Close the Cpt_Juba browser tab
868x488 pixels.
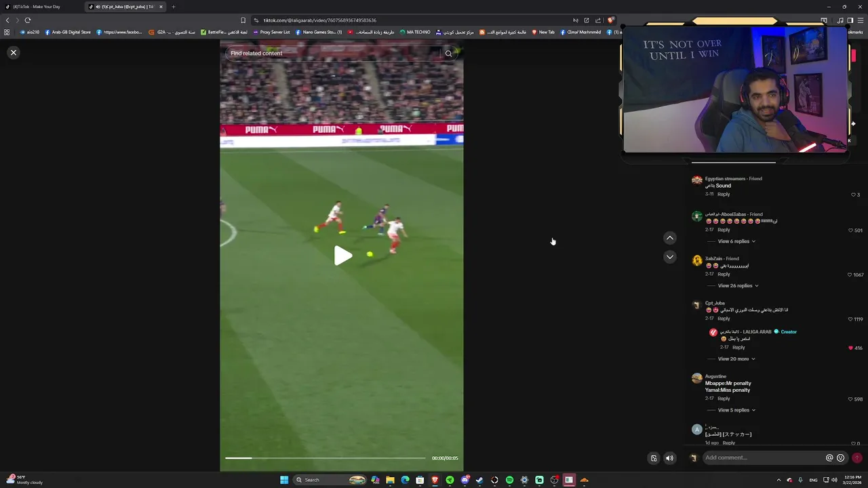(x=161, y=7)
